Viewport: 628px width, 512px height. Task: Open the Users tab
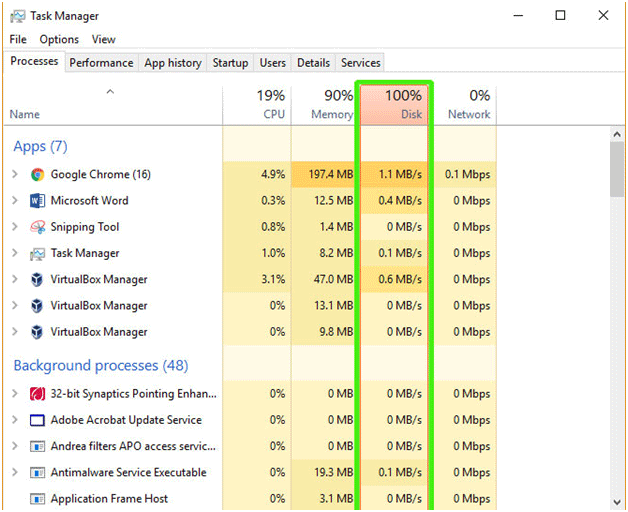[272, 63]
